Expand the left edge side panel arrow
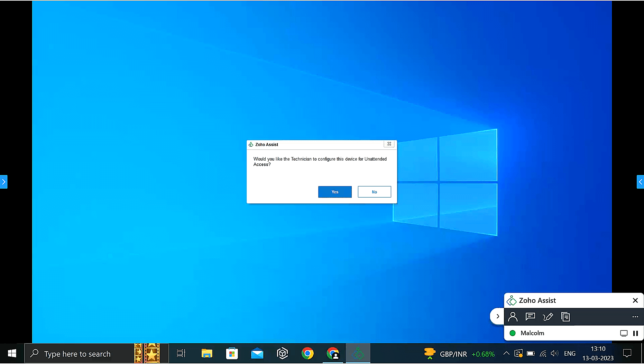This screenshot has width=644, height=364. coord(3,182)
